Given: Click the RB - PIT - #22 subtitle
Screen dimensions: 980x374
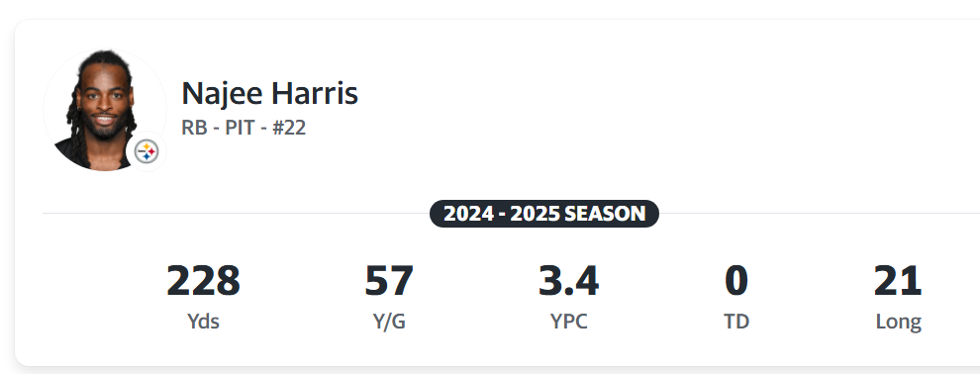Looking at the screenshot, I should click(x=244, y=128).
